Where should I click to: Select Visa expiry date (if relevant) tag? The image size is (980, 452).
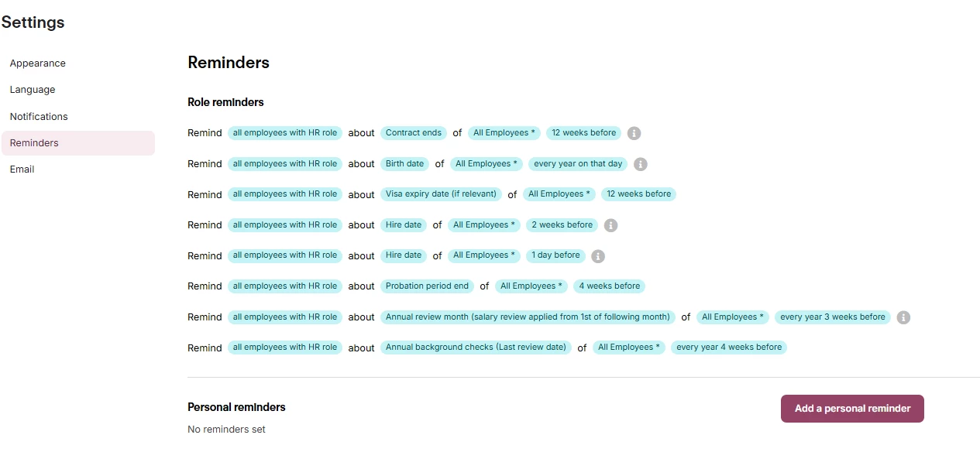pyautogui.click(x=441, y=194)
